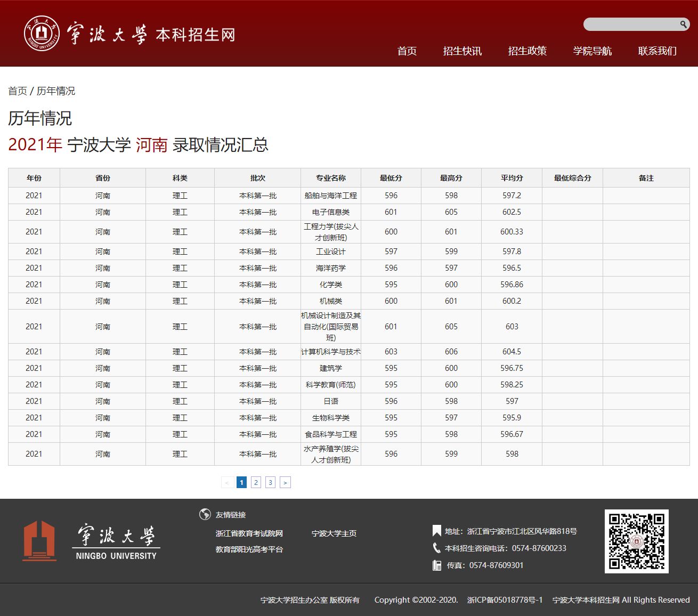Go to page 2 of the results
This screenshot has width=698, height=616.
256,482
